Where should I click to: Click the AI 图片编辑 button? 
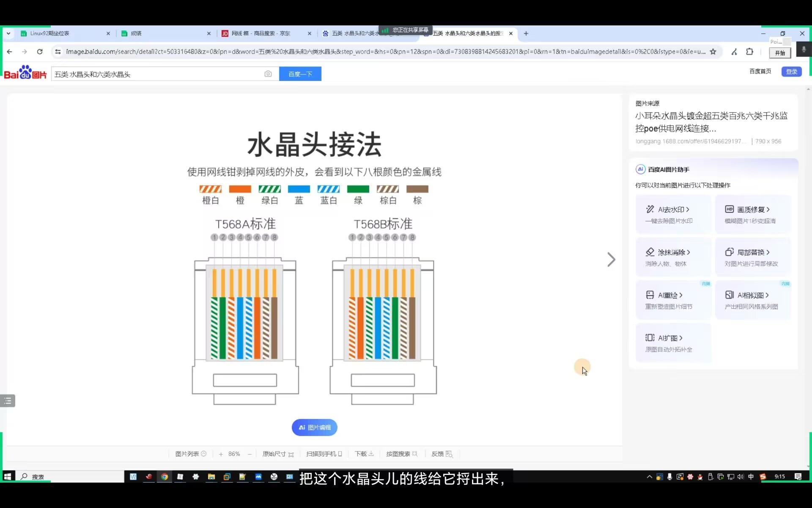(x=314, y=428)
